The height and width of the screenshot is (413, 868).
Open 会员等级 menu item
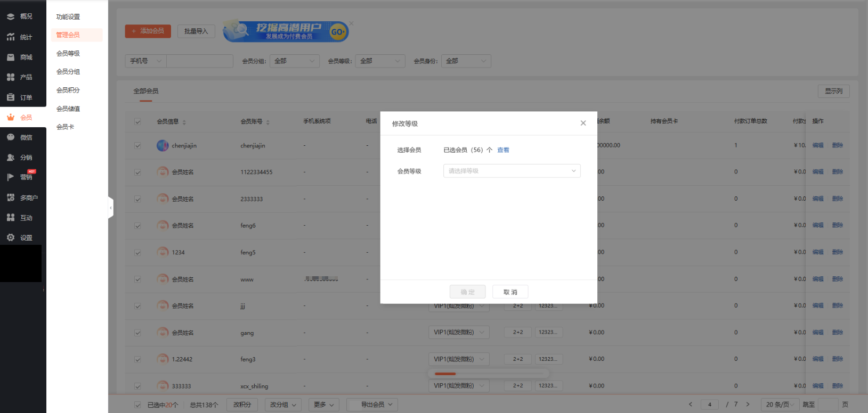point(68,53)
